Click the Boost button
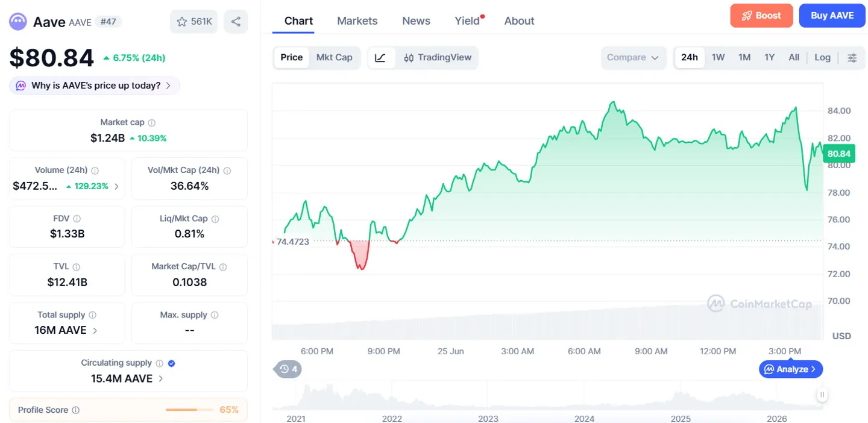Image resolution: width=868 pixels, height=423 pixels. 761,16
